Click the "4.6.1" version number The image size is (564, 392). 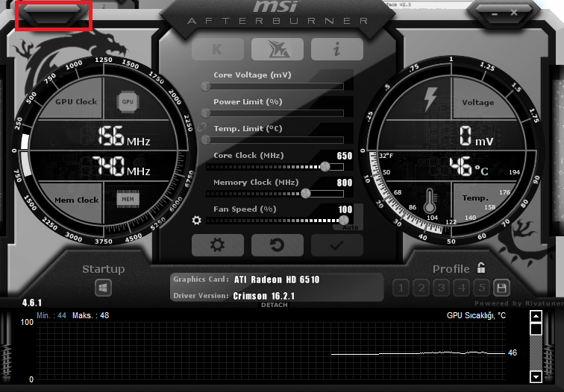click(x=32, y=303)
